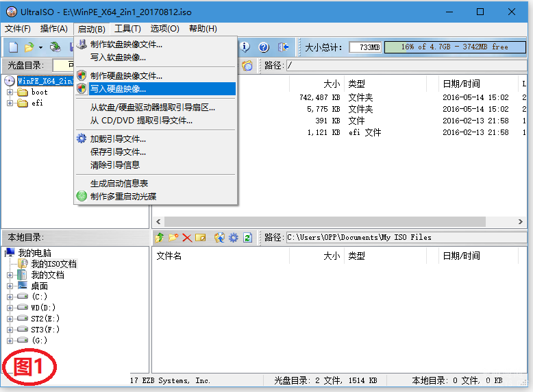Image resolution: width=533 pixels, height=392 pixels.
Task: Select 清除引导信息 menu entry
Action: coord(156,165)
